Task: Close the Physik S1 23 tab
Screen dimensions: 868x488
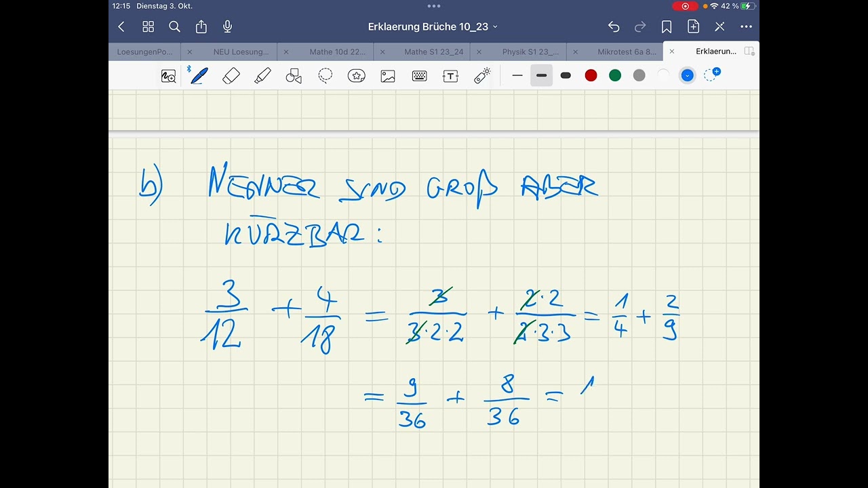Action: 479,52
